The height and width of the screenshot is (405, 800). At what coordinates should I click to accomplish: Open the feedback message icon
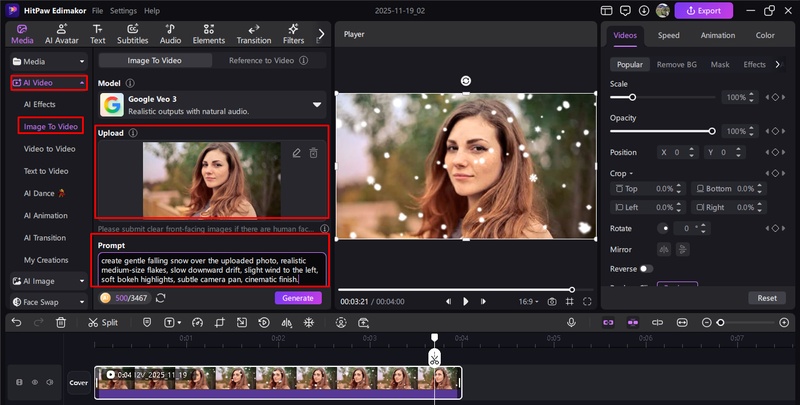click(625, 10)
